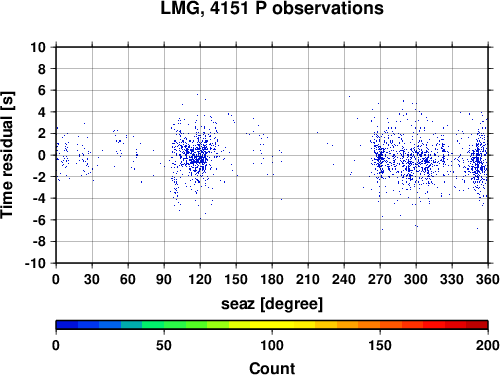Click the dark blue colorbar segment at 0

(x=67, y=325)
